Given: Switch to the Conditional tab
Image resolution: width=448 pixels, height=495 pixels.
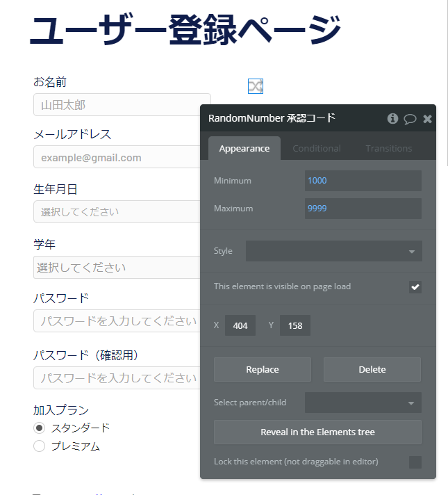Looking at the screenshot, I should pyautogui.click(x=317, y=148).
